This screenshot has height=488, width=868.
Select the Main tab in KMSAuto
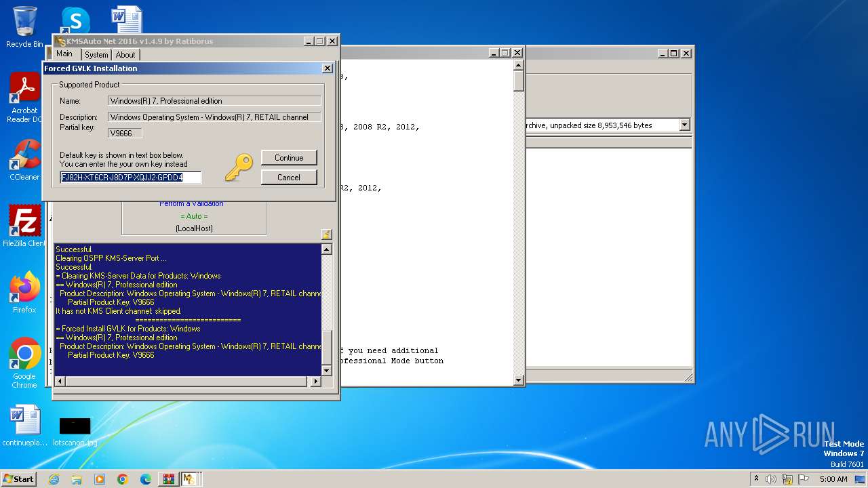pos(64,54)
